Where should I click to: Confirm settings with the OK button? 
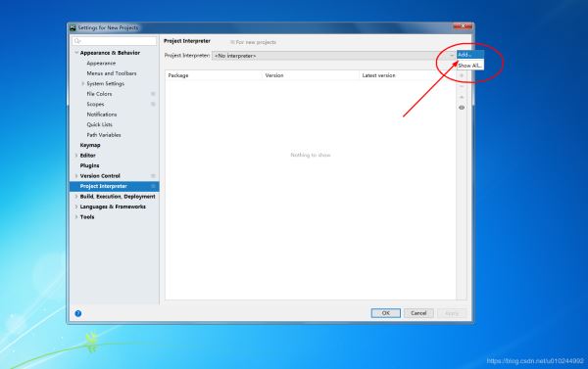pos(386,313)
